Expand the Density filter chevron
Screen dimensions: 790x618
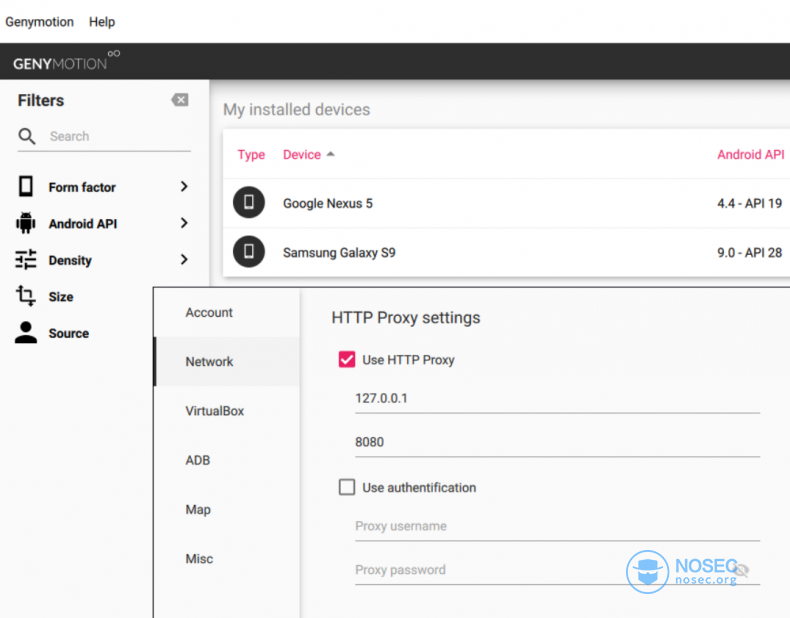tap(184, 259)
